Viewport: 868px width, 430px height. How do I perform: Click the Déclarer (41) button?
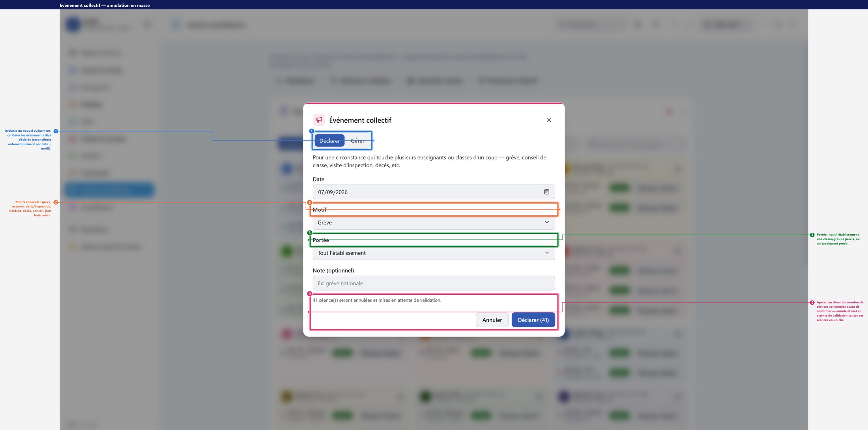533,320
